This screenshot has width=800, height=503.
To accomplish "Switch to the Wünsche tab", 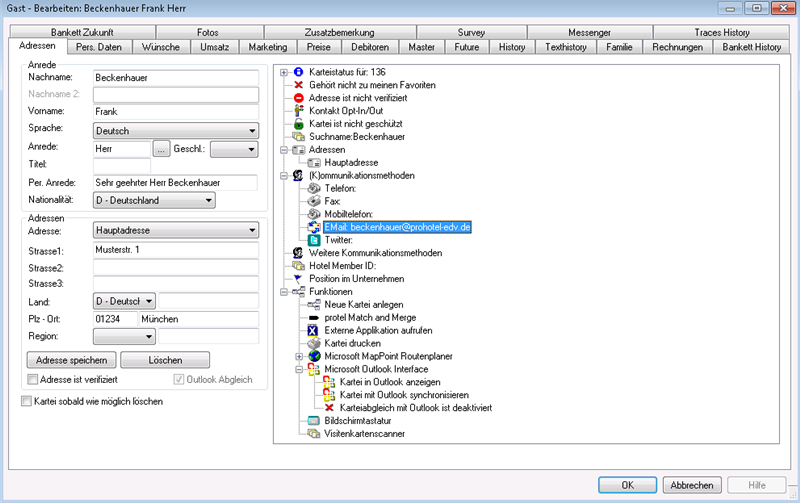I will click(161, 47).
